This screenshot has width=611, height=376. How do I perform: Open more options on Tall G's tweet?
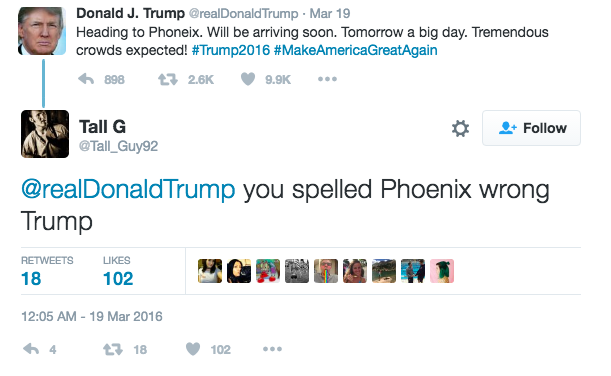click(x=272, y=349)
